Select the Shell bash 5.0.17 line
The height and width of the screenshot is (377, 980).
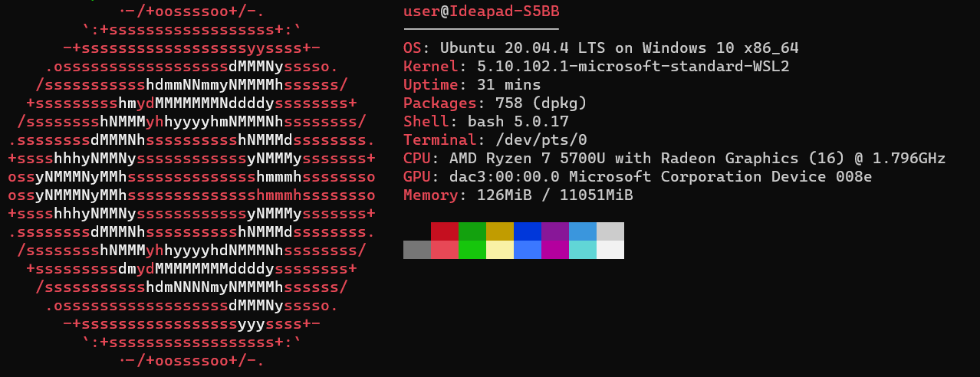click(486, 122)
